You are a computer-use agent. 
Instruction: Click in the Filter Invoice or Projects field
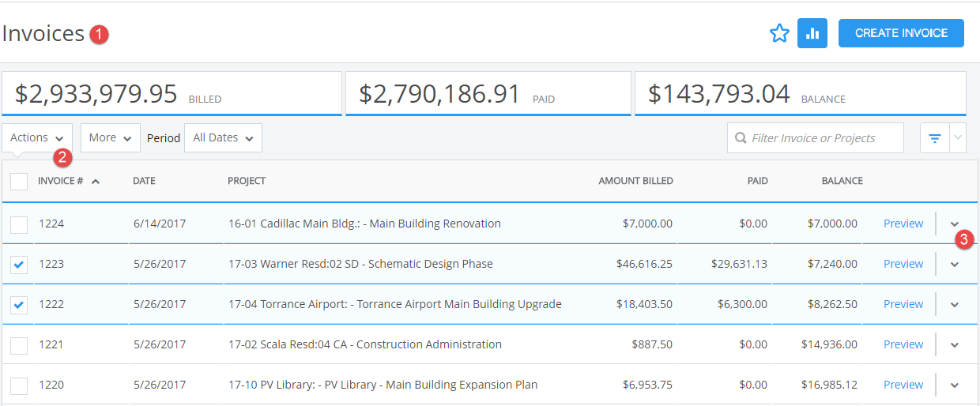pos(816,138)
